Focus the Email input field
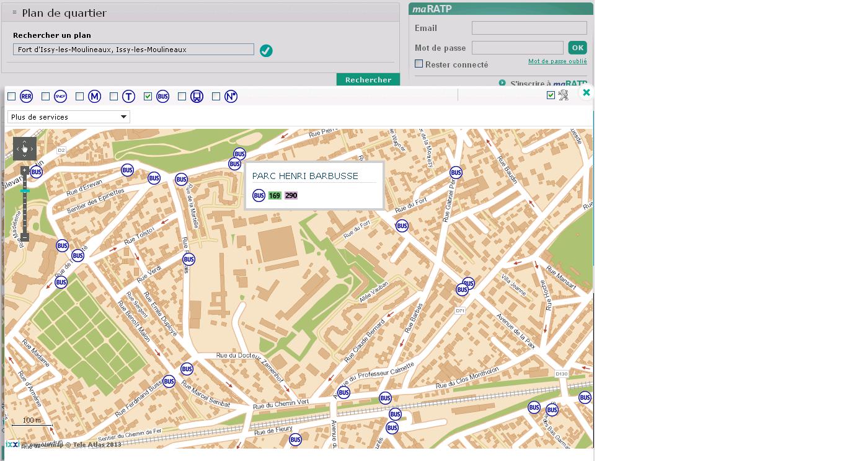868x461 pixels. click(x=529, y=28)
